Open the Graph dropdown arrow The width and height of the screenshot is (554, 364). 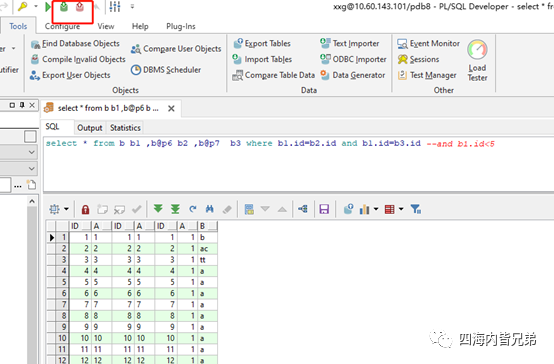point(376,209)
